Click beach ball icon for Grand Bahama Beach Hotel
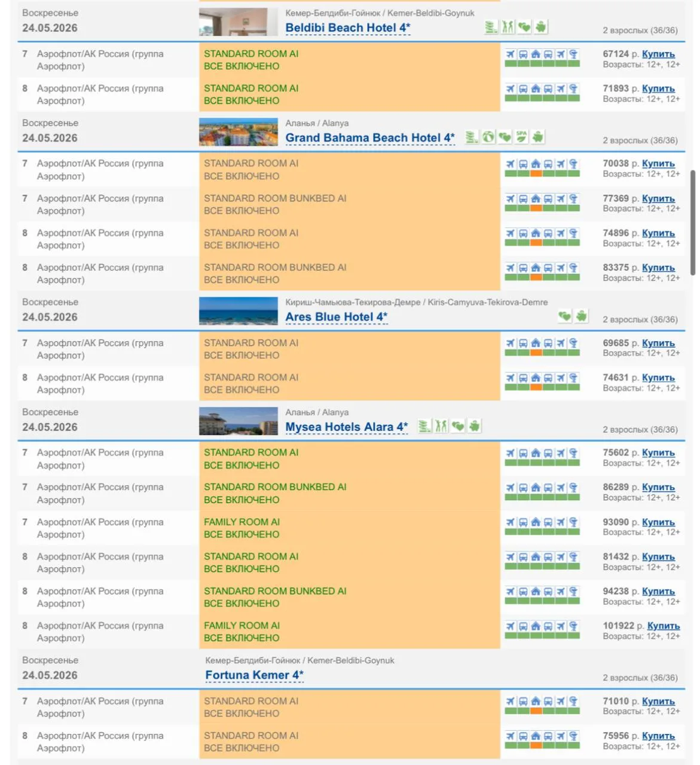The height and width of the screenshot is (765, 700). [488, 137]
